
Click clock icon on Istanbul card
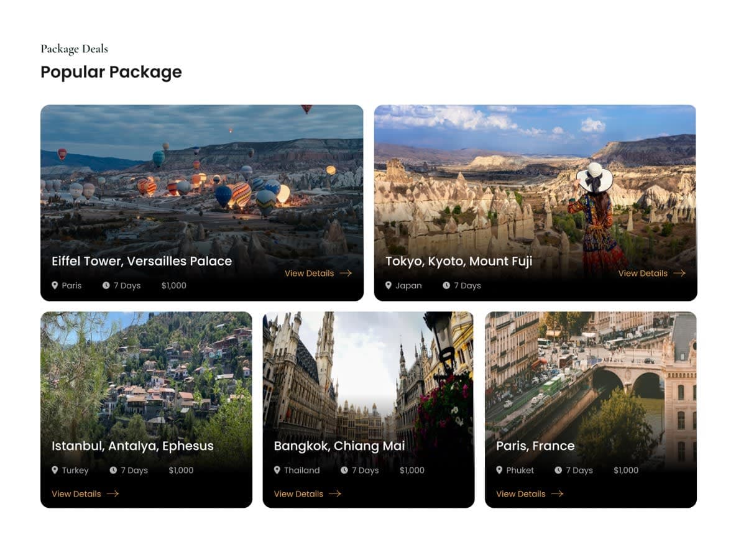coord(113,470)
